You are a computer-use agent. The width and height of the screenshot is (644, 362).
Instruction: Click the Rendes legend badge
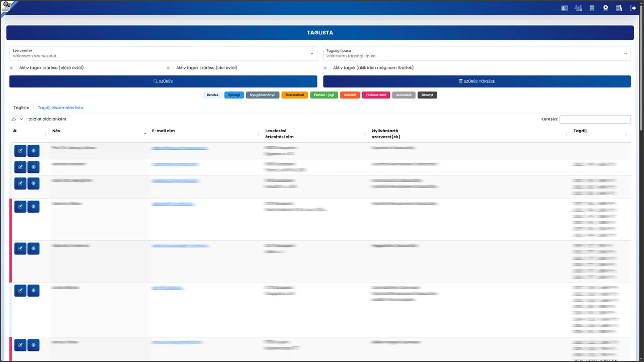click(x=212, y=95)
